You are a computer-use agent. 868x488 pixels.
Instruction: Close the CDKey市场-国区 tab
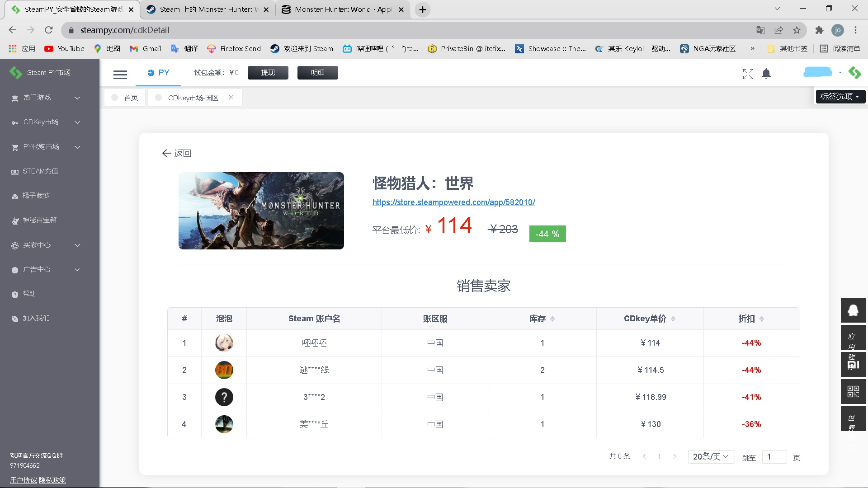pyautogui.click(x=231, y=98)
